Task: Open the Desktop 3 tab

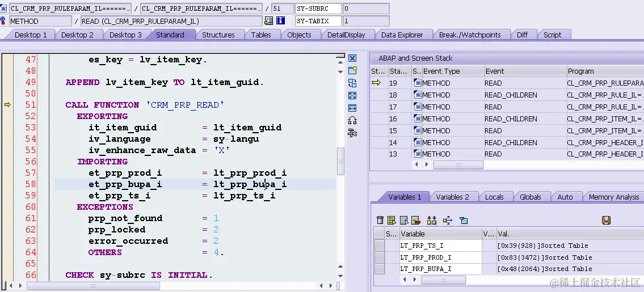Action: [x=125, y=35]
